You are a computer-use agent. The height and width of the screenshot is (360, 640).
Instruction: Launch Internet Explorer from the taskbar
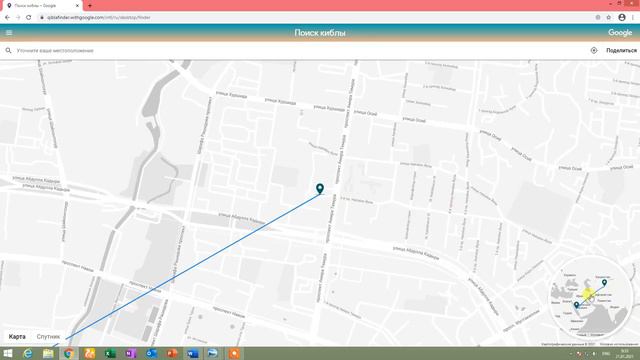click(x=27, y=353)
